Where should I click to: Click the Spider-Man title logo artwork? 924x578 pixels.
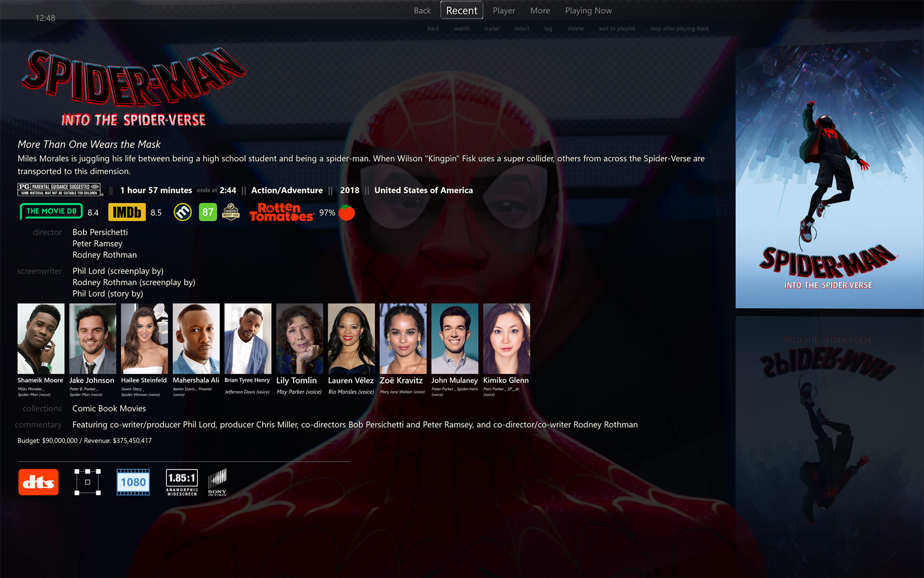tap(134, 87)
